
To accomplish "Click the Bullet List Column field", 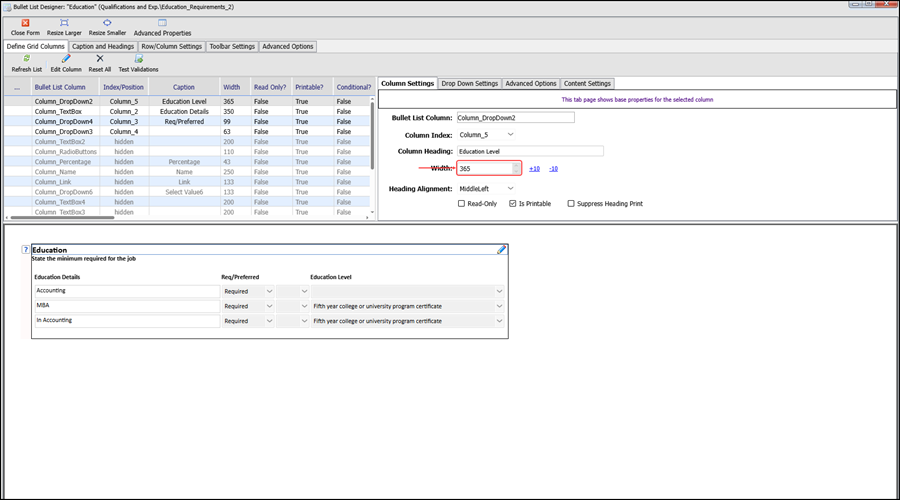I will click(515, 118).
